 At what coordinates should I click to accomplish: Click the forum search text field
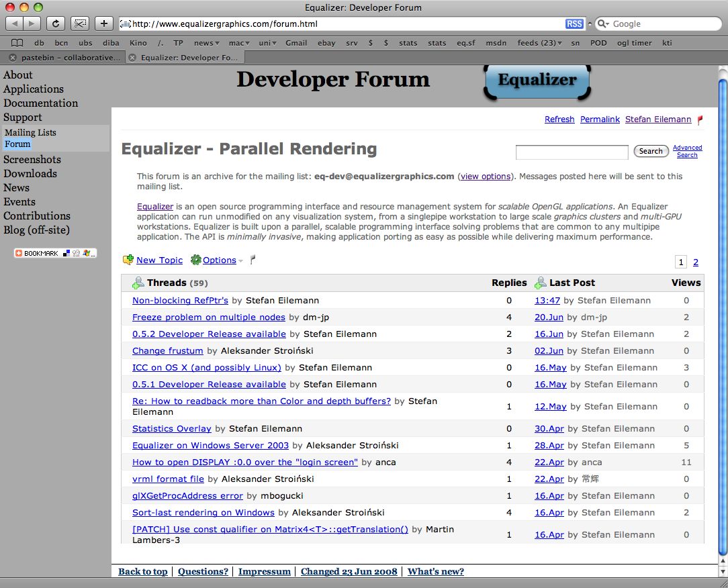point(572,152)
